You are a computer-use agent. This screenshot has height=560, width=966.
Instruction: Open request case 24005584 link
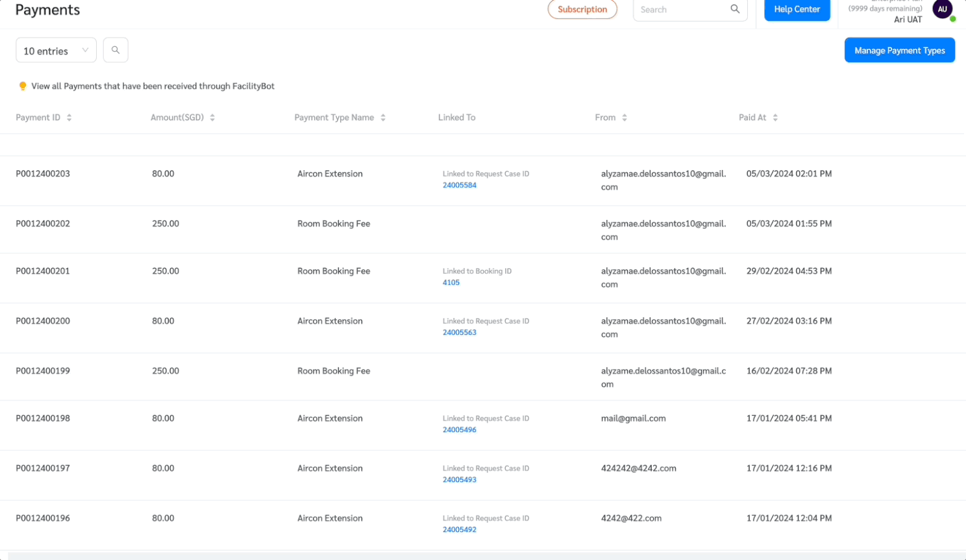(x=460, y=185)
